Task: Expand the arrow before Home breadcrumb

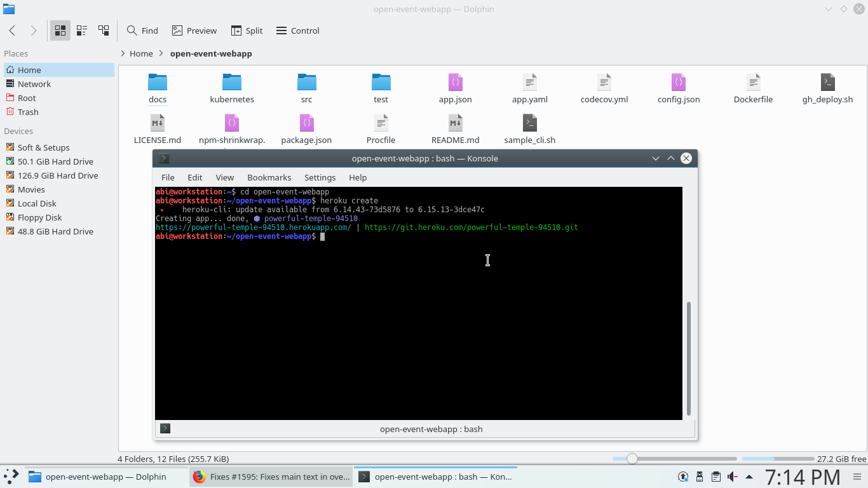Action: [x=123, y=53]
